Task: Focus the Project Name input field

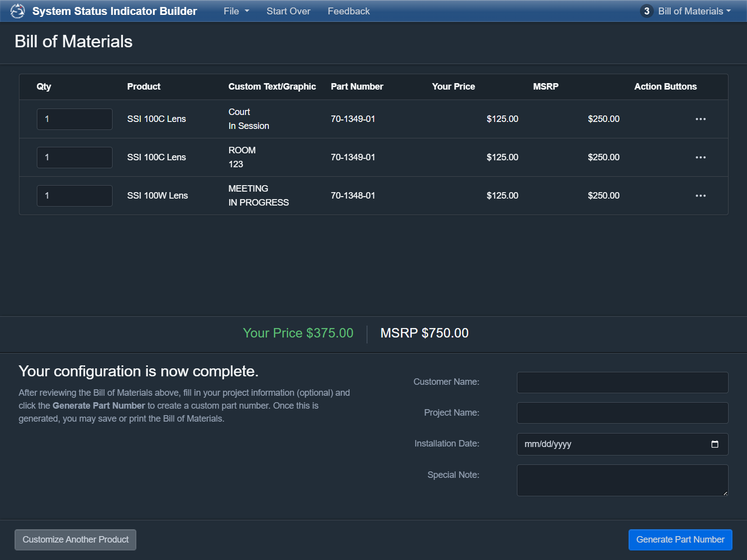Action: point(622,413)
